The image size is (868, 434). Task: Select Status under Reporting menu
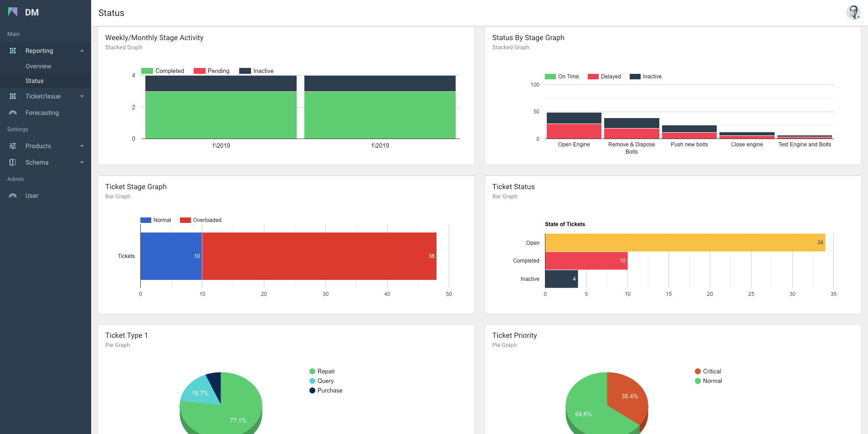tap(35, 81)
